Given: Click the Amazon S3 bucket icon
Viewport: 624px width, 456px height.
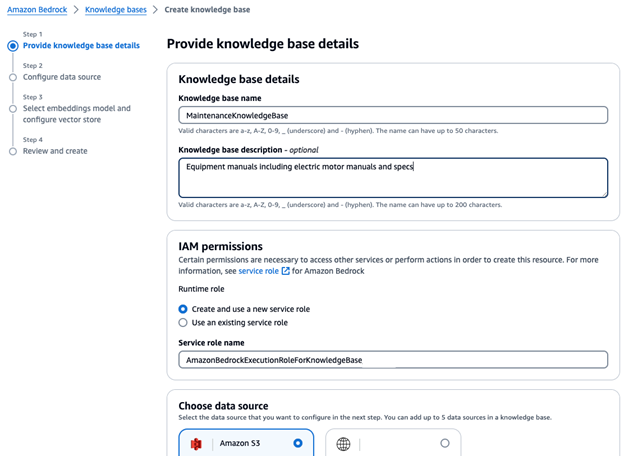Looking at the screenshot, I should coord(197,443).
